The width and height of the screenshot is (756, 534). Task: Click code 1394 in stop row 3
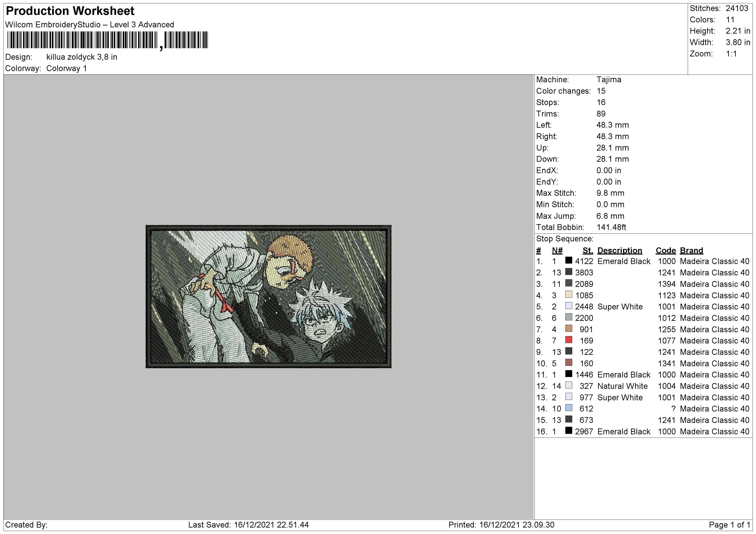(x=666, y=284)
